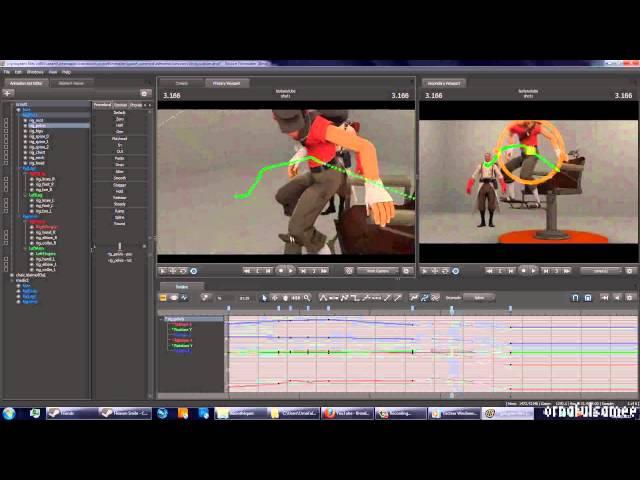Open the Interpolate Spline dropdown
The height and width of the screenshot is (480, 640).
pyautogui.click(x=479, y=298)
